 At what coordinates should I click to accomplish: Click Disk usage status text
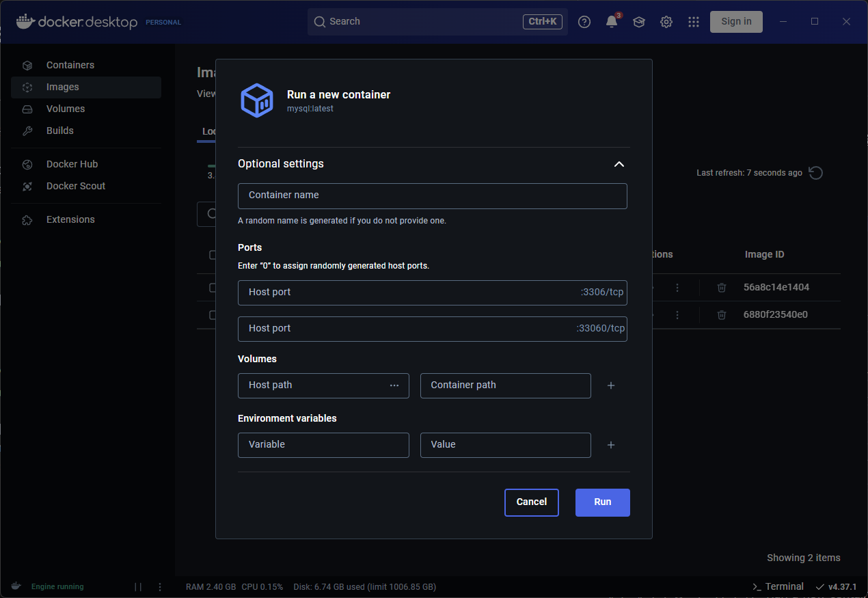point(364,586)
